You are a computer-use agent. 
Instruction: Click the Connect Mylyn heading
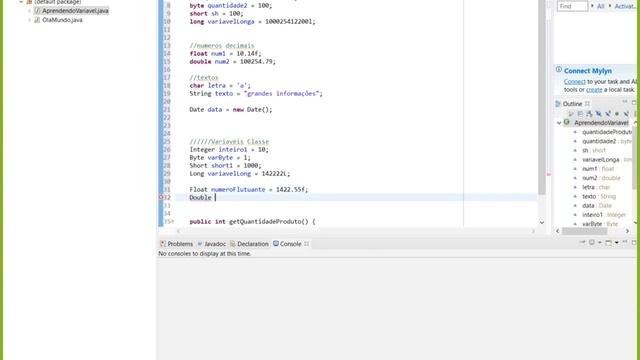588,71
